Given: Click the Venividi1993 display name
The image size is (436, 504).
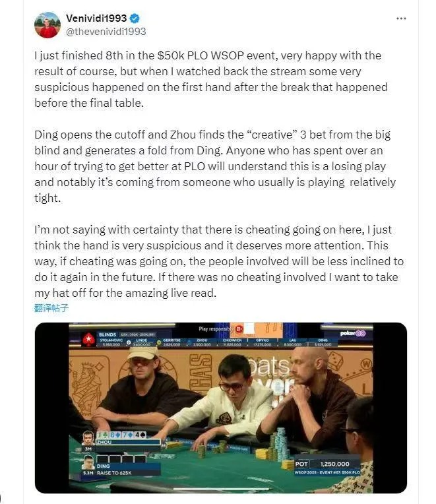Looking at the screenshot, I should [96, 18].
